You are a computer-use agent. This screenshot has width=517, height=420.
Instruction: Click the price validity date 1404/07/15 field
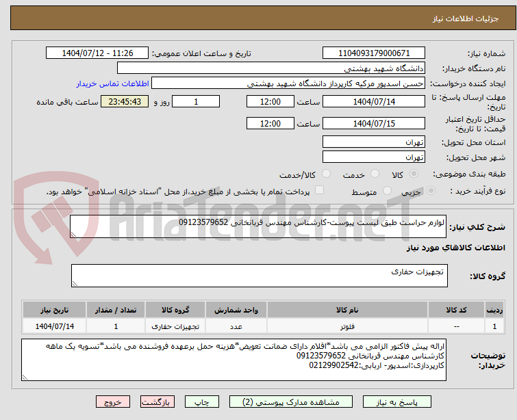coord(374,123)
